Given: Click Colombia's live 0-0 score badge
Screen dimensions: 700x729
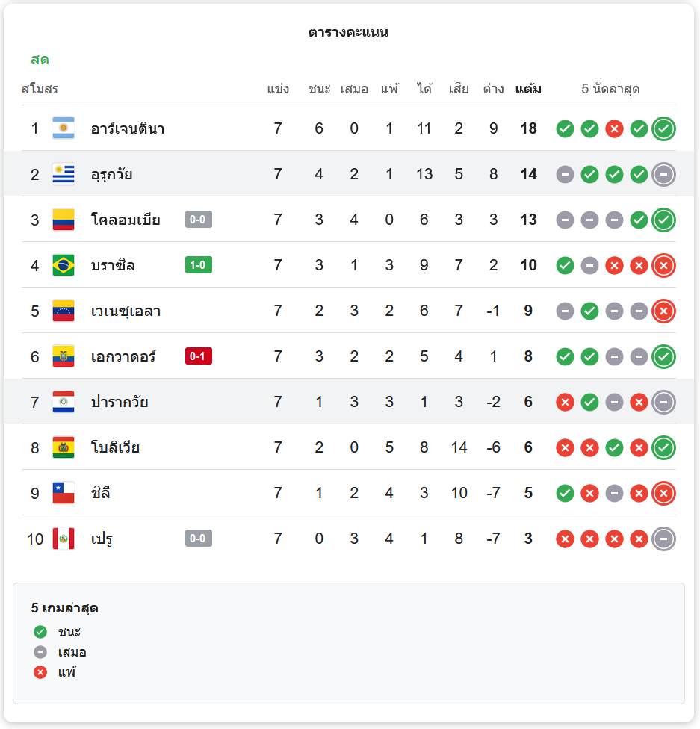Looking at the screenshot, I should point(199,220).
